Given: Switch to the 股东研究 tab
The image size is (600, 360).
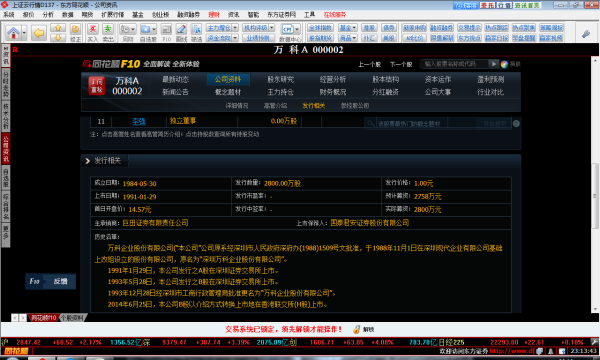Looking at the screenshot, I should tap(280, 79).
